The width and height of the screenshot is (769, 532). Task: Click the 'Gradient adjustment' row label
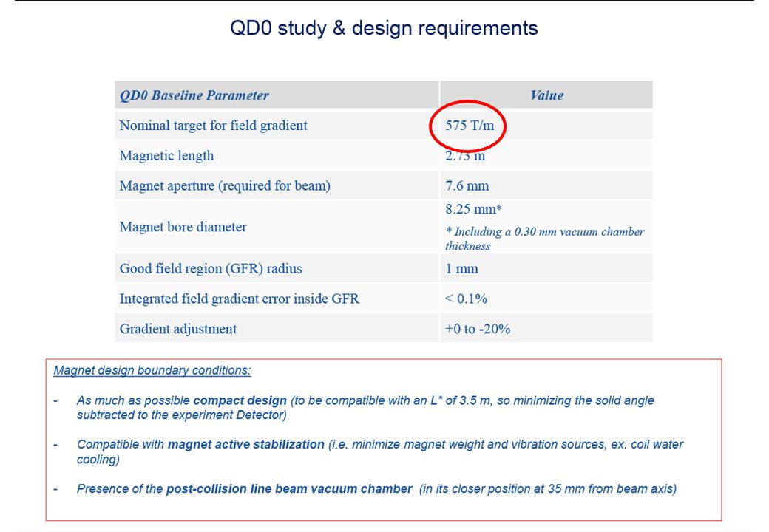tap(178, 329)
